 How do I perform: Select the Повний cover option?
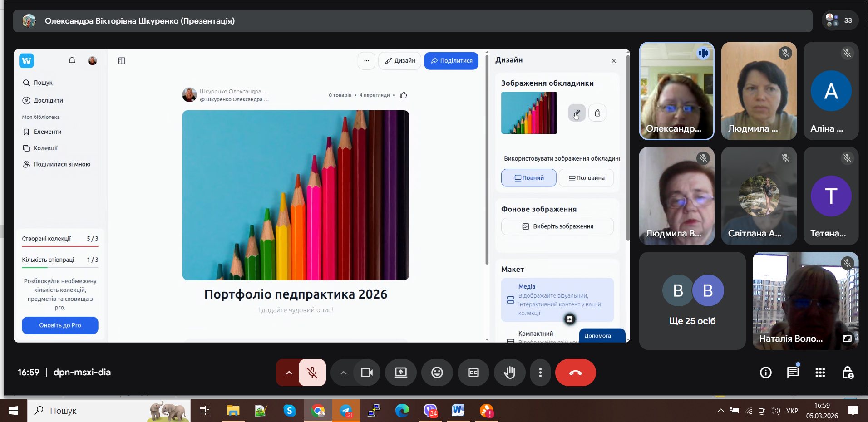tap(528, 178)
